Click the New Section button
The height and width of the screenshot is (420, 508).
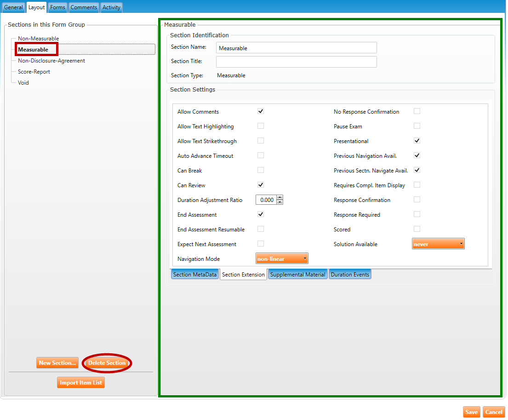click(x=57, y=363)
